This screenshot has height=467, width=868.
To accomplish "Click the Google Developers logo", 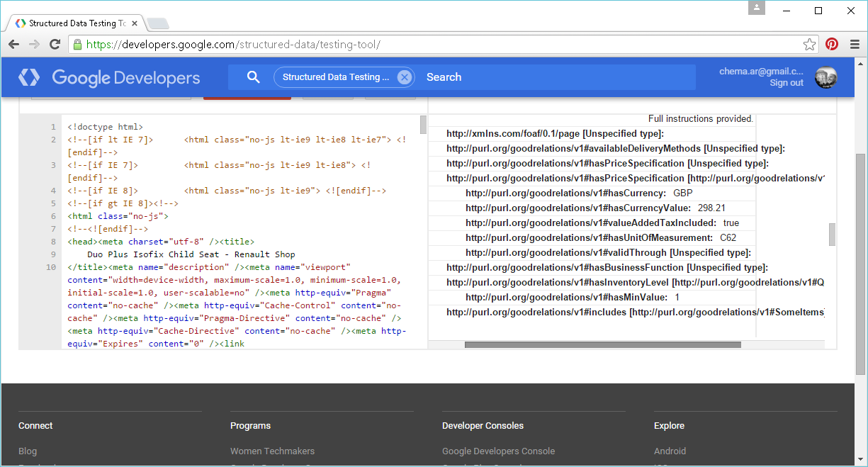I will click(x=29, y=77).
